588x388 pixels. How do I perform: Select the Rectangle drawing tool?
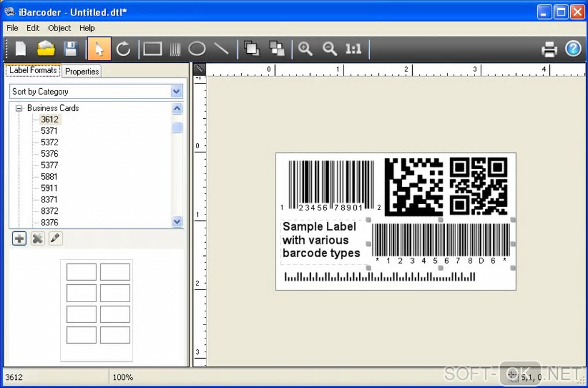click(x=152, y=49)
